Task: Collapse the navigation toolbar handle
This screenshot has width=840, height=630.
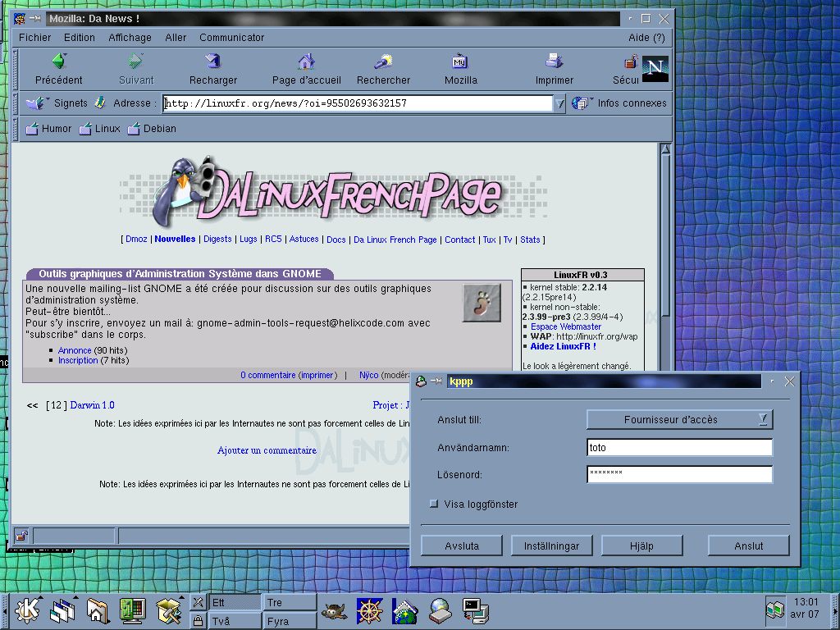Action: tap(16, 69)
